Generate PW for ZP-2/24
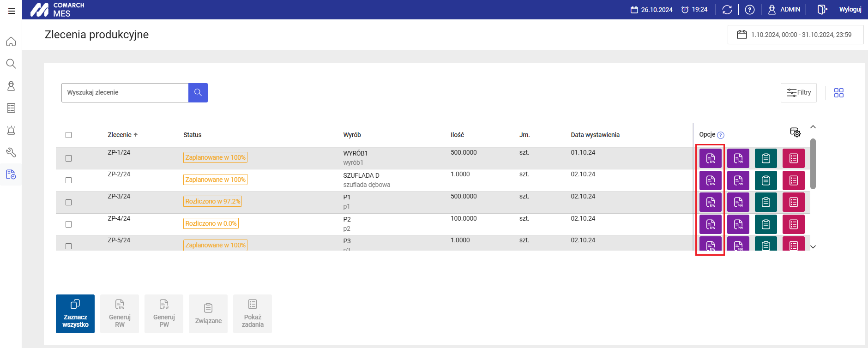The height and width of the screenshot is (348, 868). click(738, 180)
